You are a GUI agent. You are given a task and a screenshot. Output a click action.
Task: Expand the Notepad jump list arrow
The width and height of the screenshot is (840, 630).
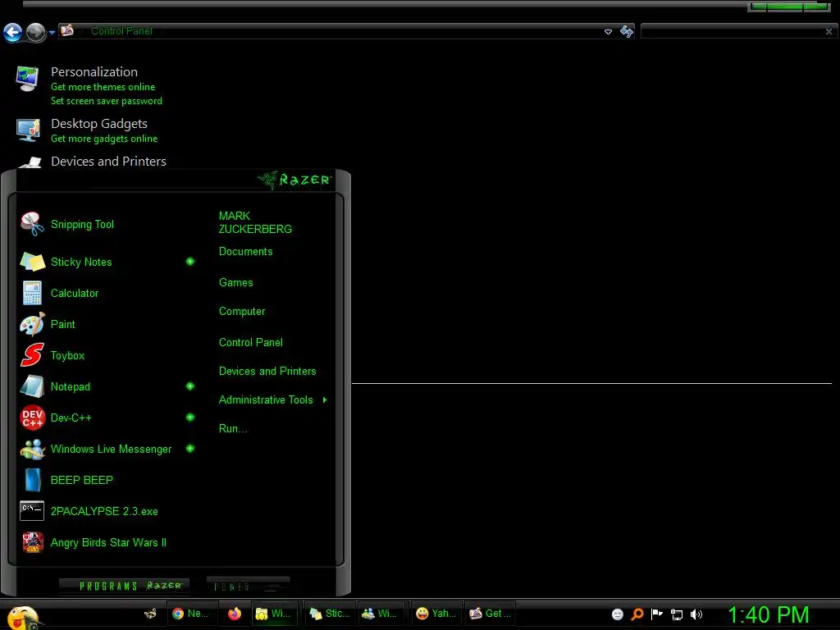click(190, 386)
